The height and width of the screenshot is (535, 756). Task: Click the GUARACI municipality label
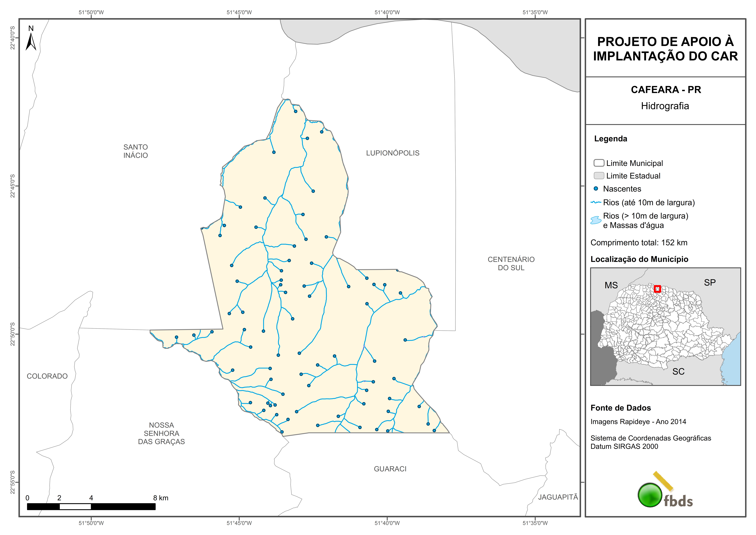pos(390,469)
